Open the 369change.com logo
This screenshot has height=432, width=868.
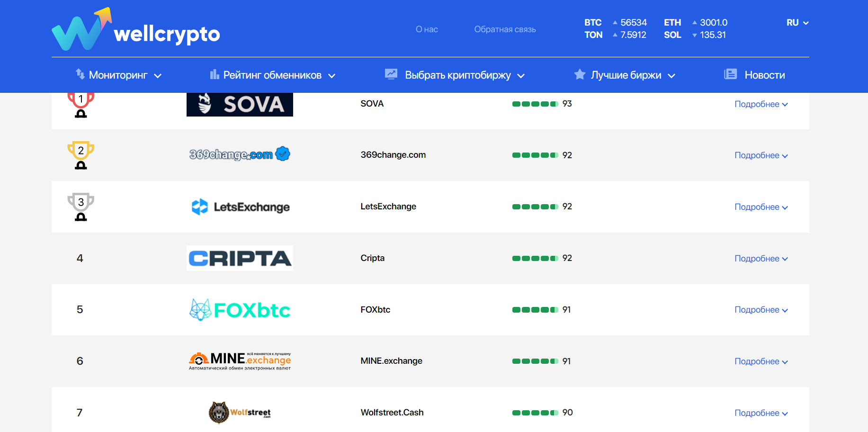[240, 154]
